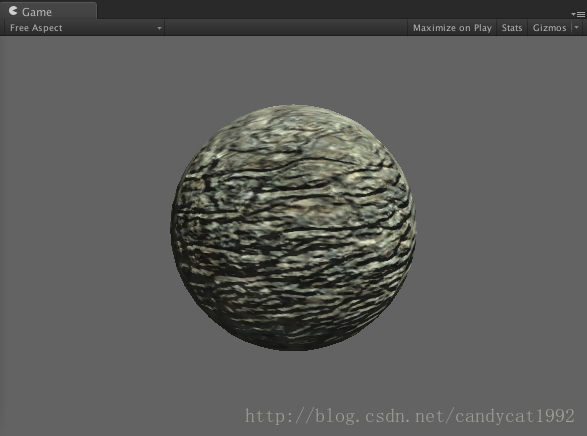Open the Free Aspect ratio dropdown

coord(84,28)
